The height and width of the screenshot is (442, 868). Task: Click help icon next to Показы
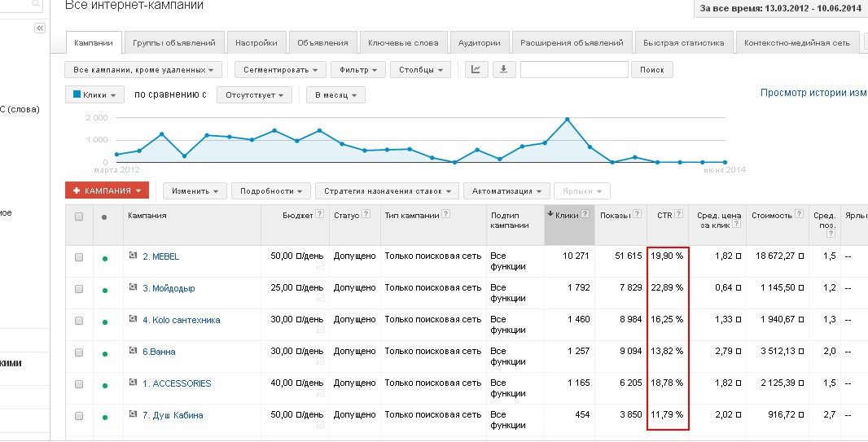point(637,215)
